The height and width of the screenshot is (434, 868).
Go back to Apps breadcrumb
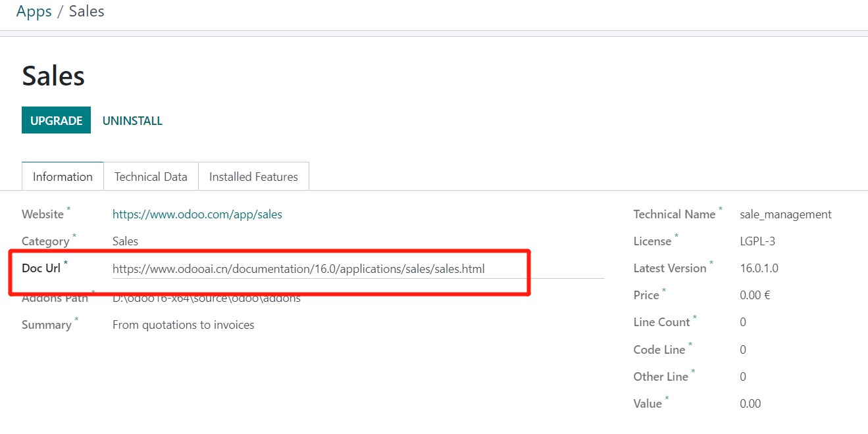34,12
